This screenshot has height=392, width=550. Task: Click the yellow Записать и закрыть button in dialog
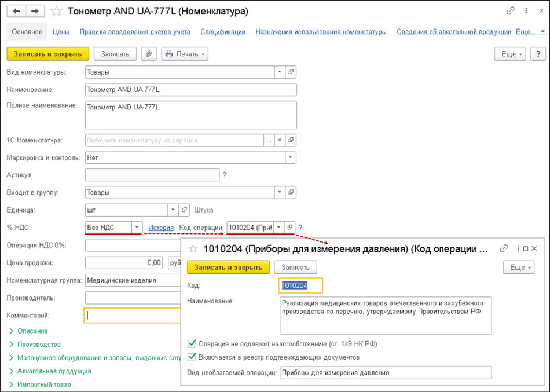(x=228, y=267)
